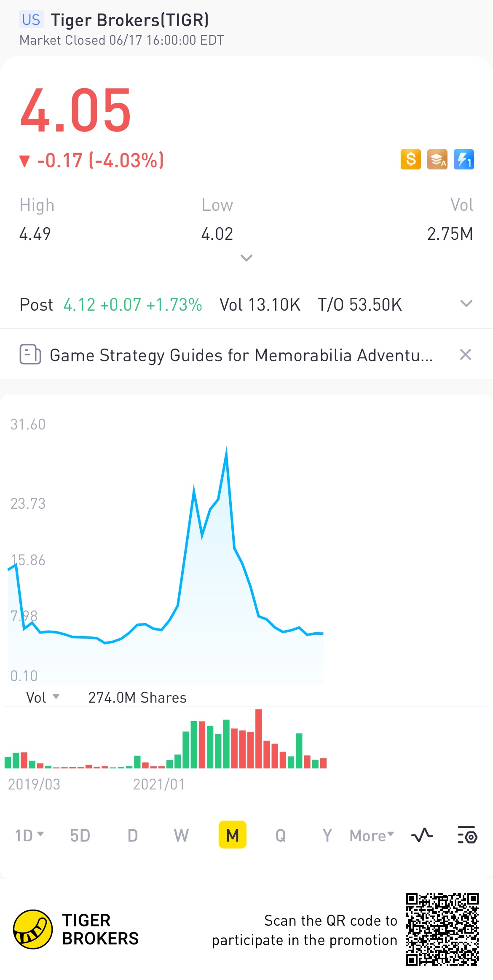Image resolution: width=493 pixels, height=980 pixels.
Task: Select the W weekly chart tab
Action: coord(181,835)
